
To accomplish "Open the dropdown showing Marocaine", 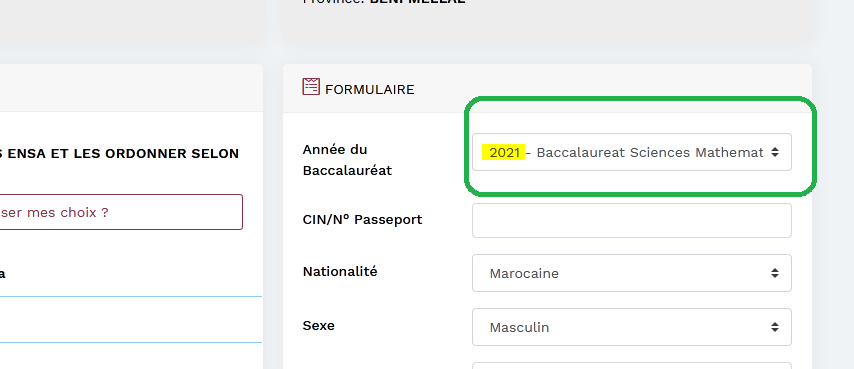I will click(632, 273).
